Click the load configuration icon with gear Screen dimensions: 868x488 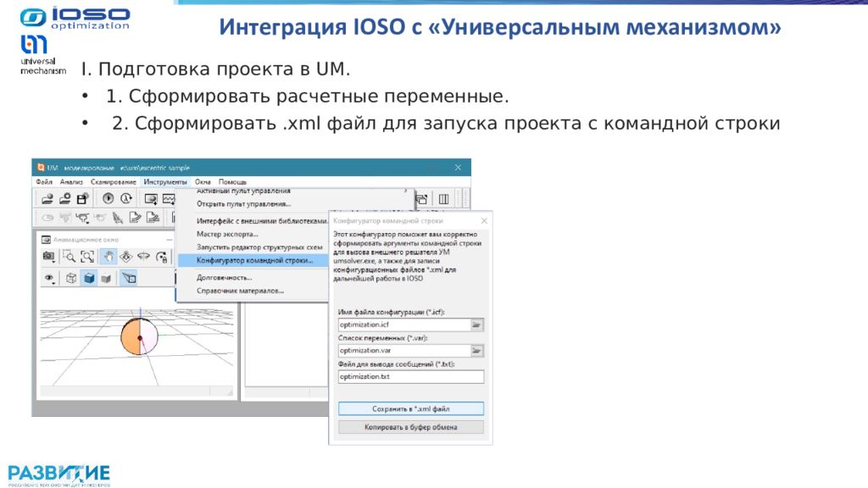[x=65, y=198]
